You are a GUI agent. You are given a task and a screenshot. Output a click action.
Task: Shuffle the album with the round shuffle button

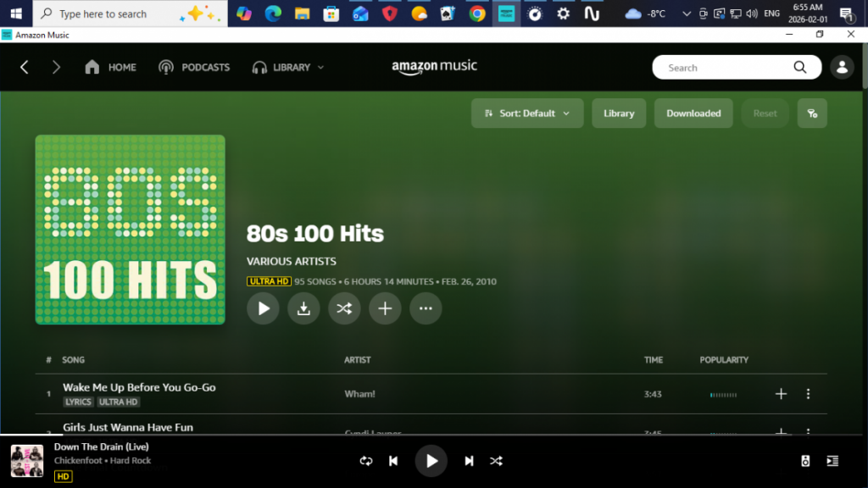tap(344, 308)
